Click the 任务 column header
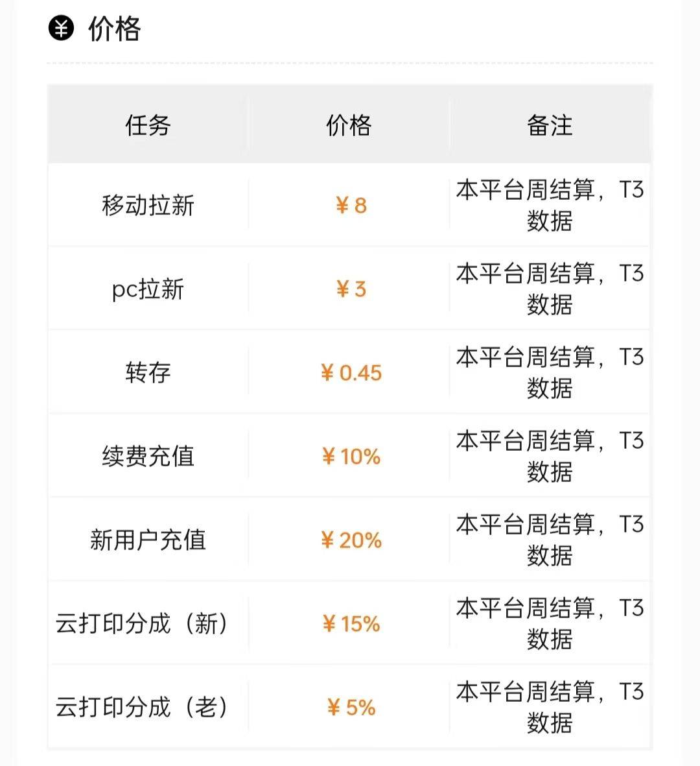Viewport: 700px width, 766px height. (148, 126)
